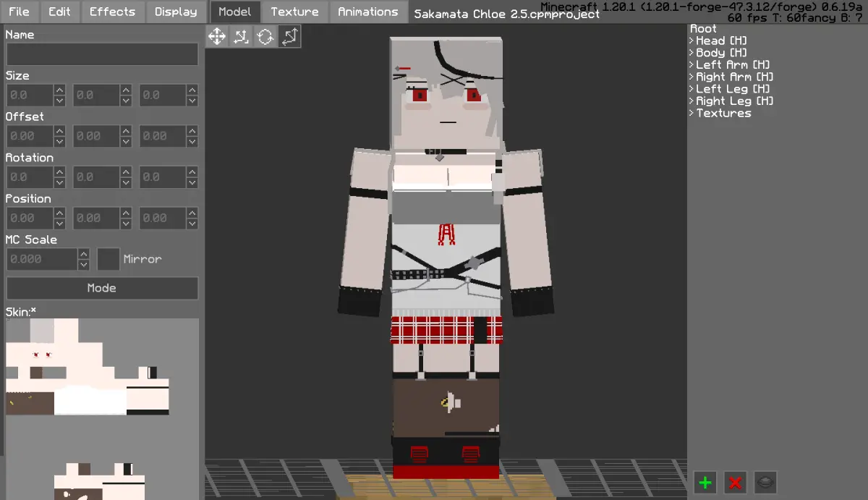Expand the Right Leg [H] node arrow
This screenshot has height=500, width=868.
pos(692,101)
